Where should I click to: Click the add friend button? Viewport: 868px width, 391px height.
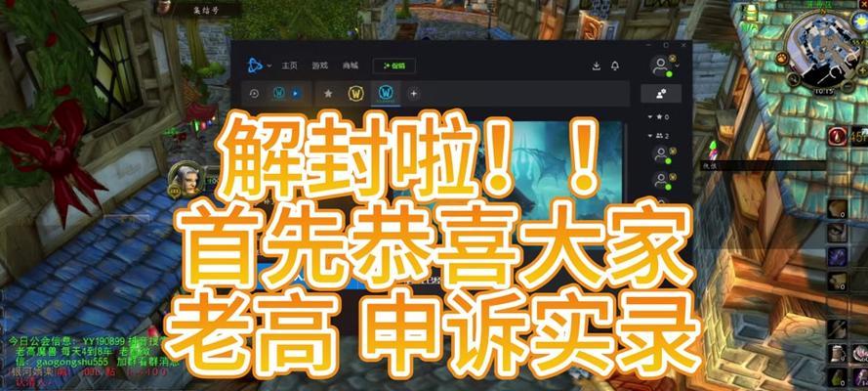tap(661, 94)
